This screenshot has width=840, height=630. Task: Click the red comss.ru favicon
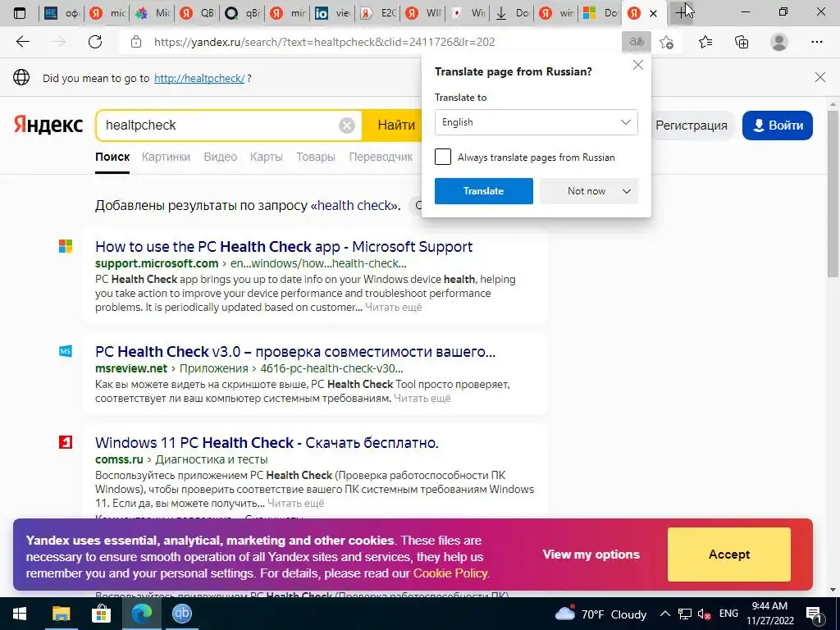click(x=66, y=442)
